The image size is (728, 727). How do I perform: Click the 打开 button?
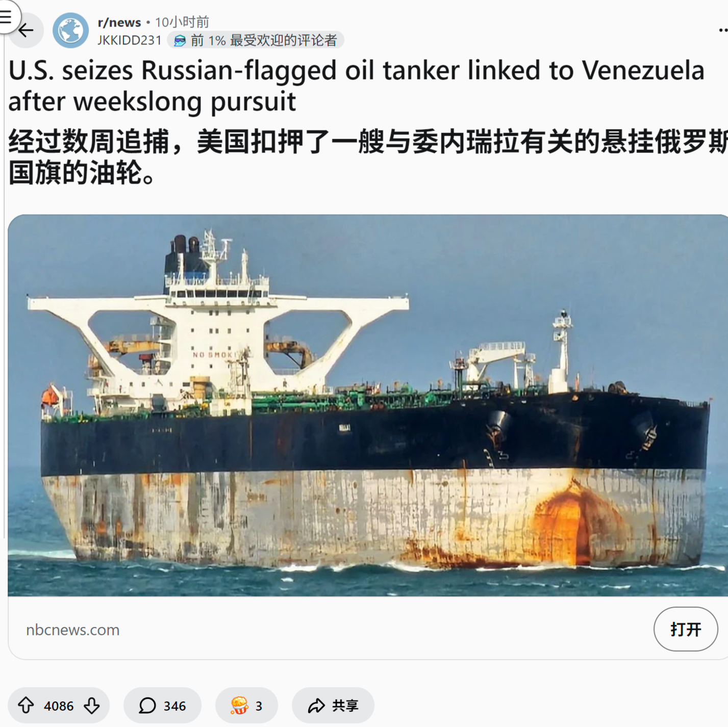coord(686,629)
